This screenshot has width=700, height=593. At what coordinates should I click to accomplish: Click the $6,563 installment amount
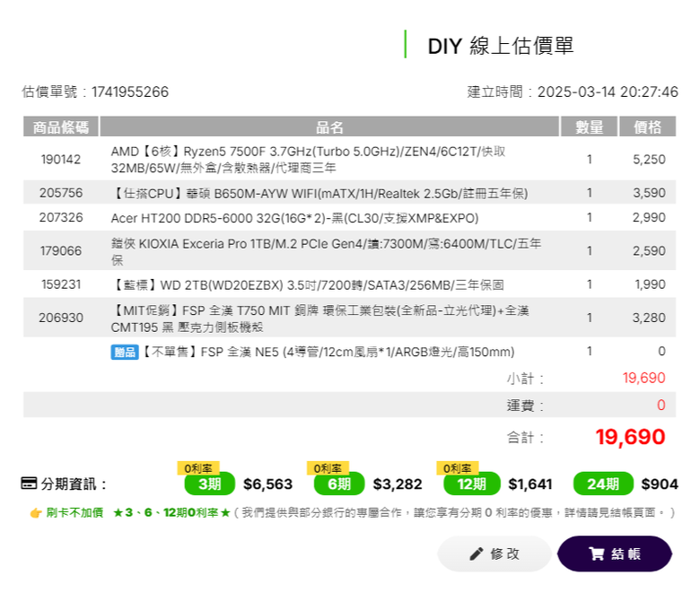point(267,484)
